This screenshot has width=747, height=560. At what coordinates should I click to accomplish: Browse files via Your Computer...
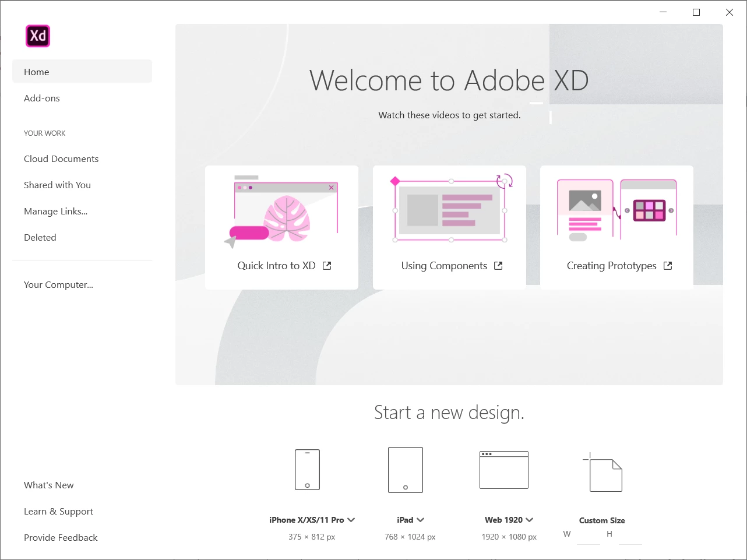(x=58, y=284)
